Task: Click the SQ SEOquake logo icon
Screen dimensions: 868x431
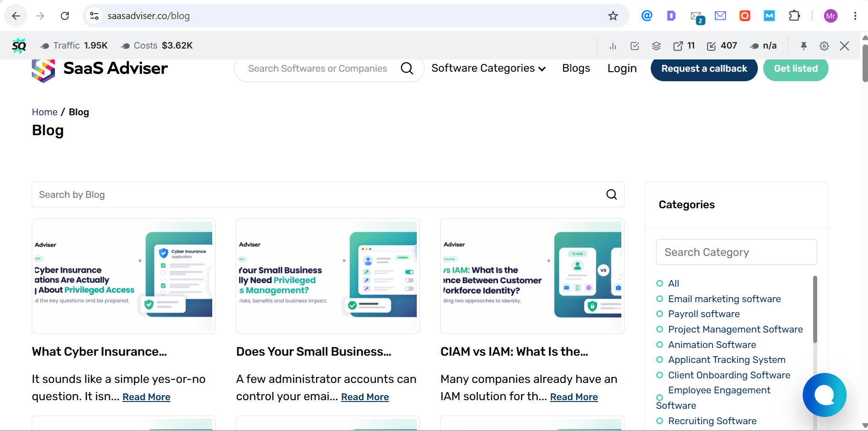Action: (19, 45)
